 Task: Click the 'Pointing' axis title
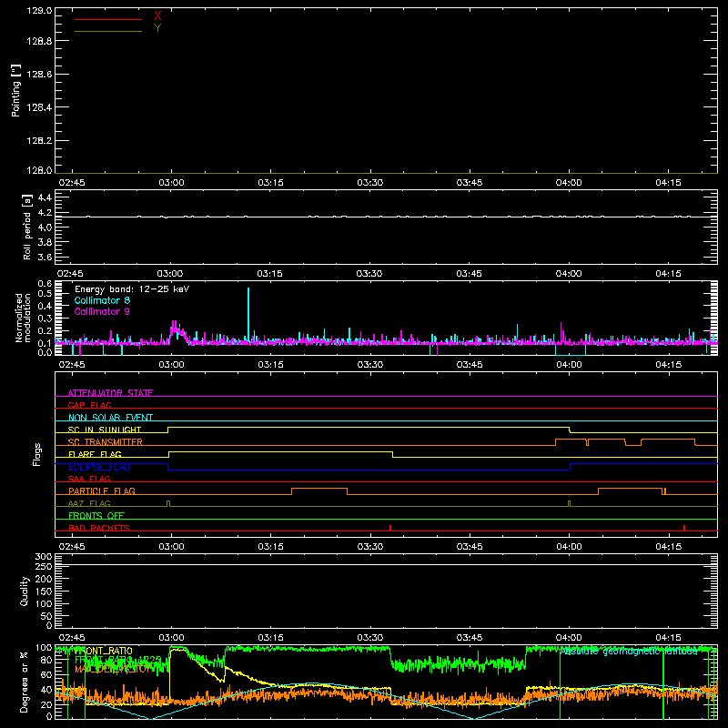click(16, 90)
